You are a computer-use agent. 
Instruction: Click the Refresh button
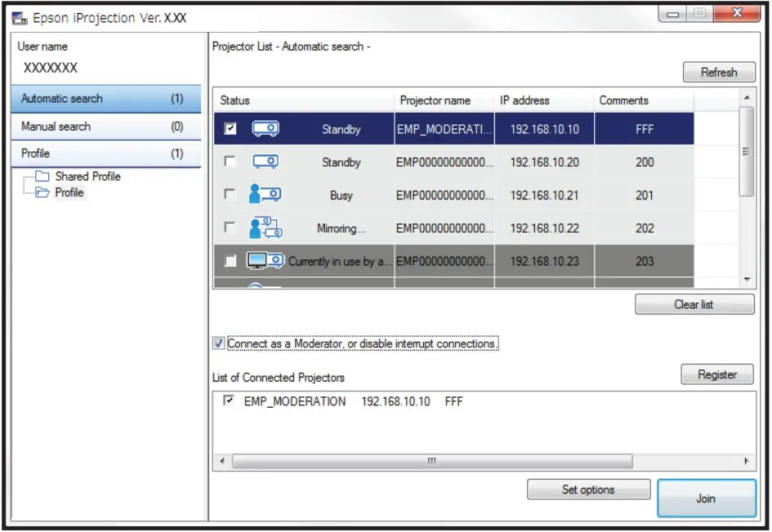[x=719, y=72]
